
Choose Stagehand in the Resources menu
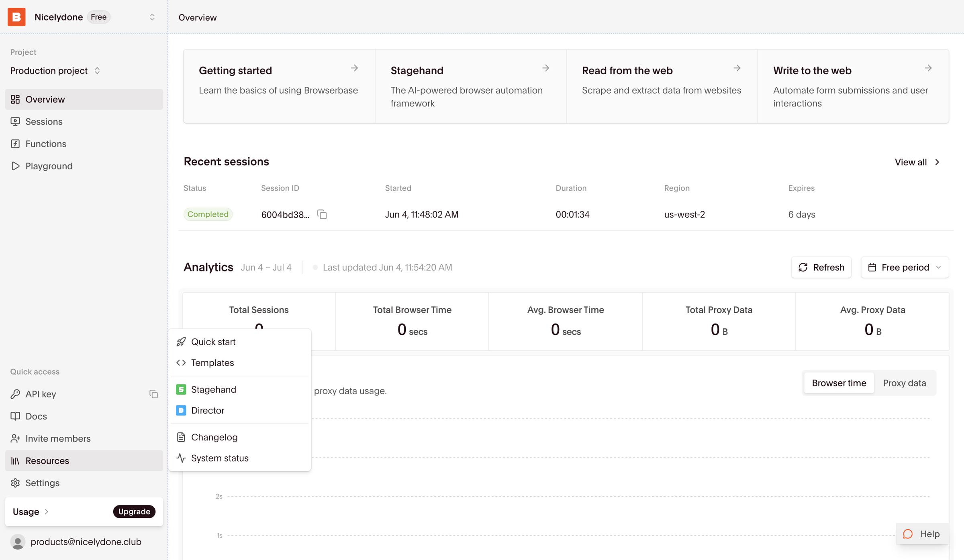click(x=240, y=389)
